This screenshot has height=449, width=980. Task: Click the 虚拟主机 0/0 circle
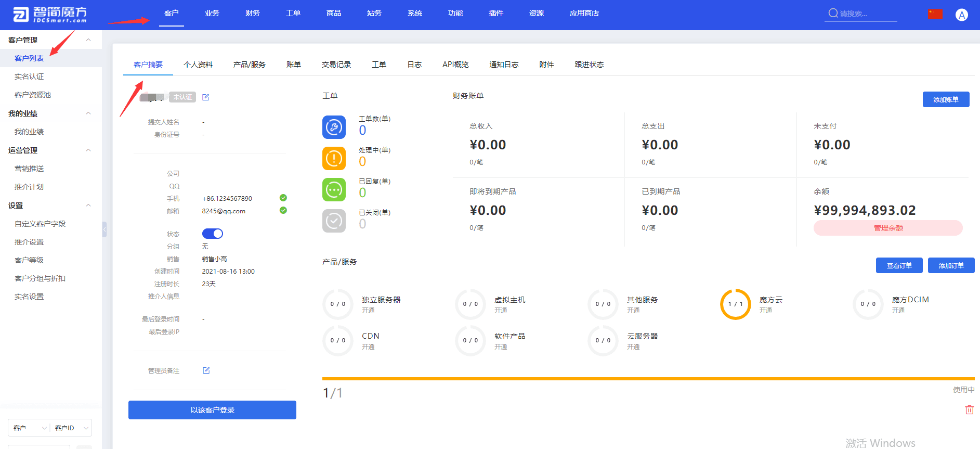point(471,304)
